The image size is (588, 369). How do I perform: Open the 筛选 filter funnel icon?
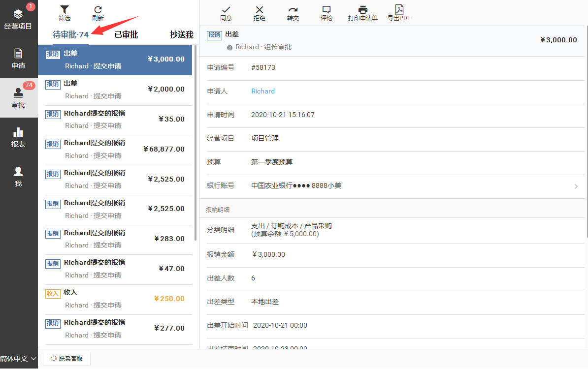(65, 10)
